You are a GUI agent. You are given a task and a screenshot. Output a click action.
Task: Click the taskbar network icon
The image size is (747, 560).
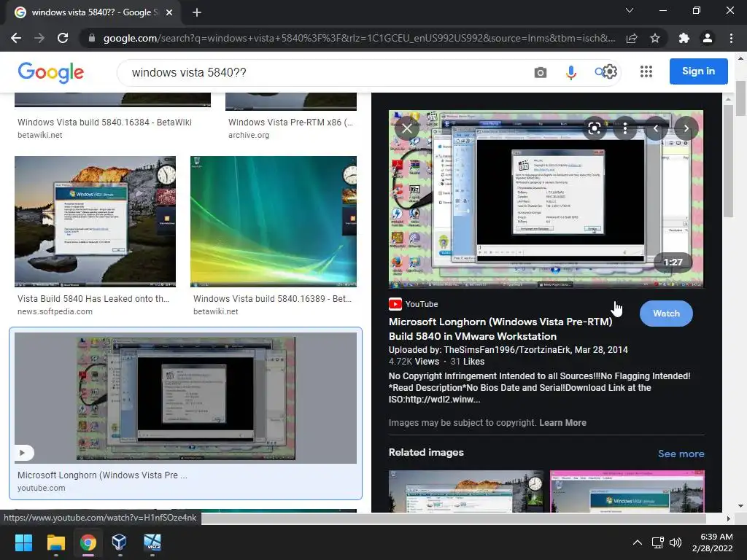[658, 542]
